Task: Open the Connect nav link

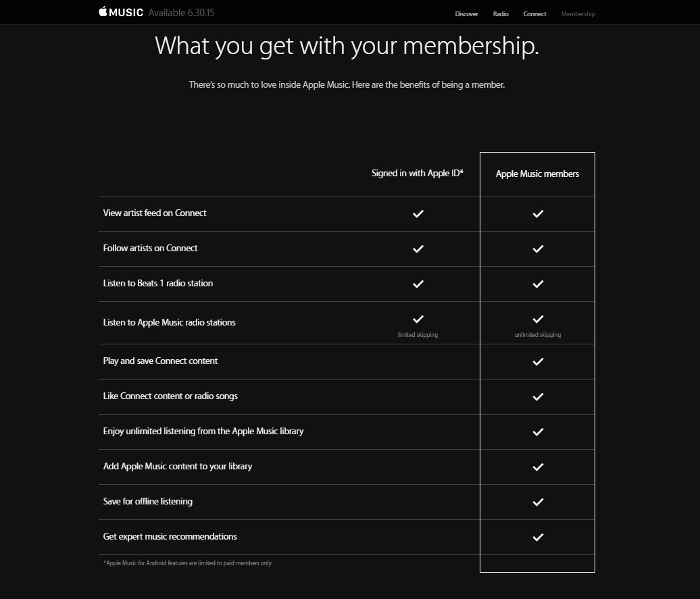Action: pyautogui.click(x=534, y=14)
